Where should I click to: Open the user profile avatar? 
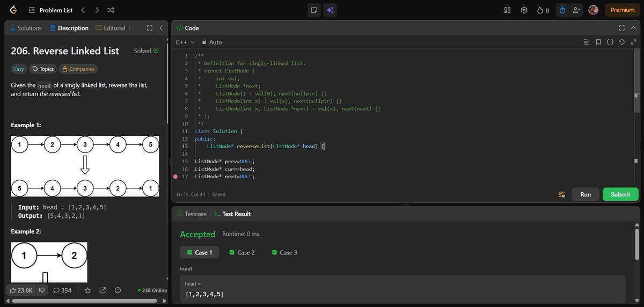coord(593,10)
